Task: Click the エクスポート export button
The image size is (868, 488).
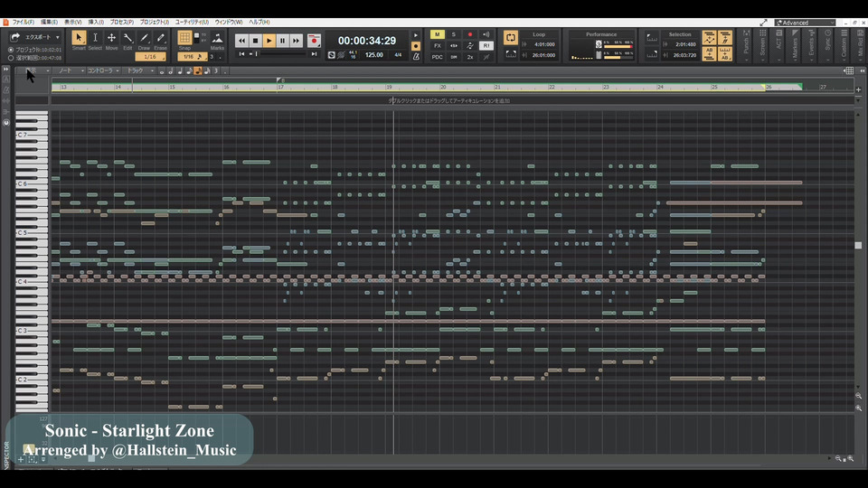Action: point(34,38)
